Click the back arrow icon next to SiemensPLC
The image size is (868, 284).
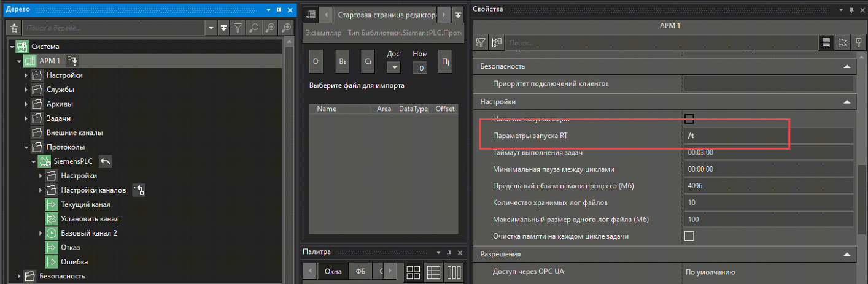pos(105,161)
